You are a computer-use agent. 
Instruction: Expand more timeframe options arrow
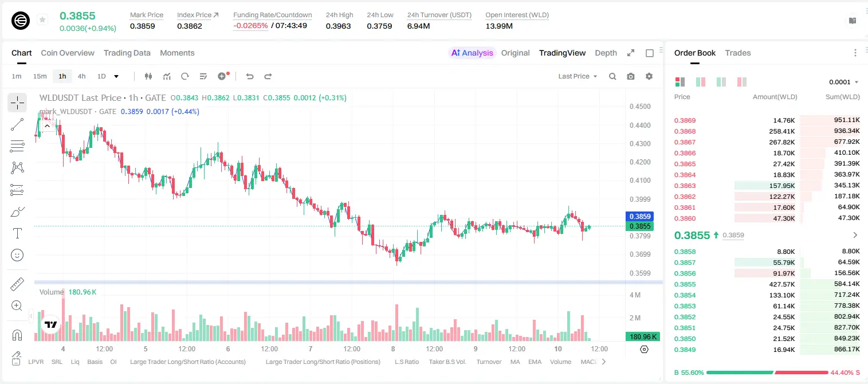116,76
